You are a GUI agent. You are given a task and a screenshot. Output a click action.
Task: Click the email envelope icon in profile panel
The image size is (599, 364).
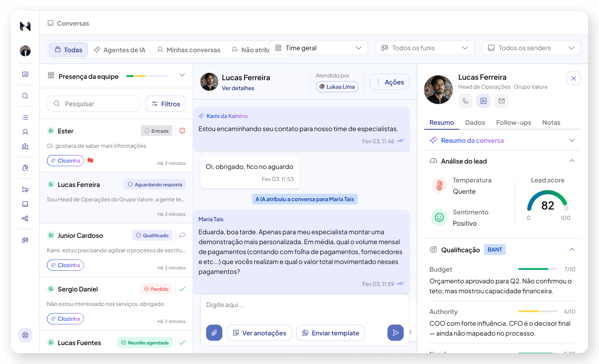click(502, 101)
